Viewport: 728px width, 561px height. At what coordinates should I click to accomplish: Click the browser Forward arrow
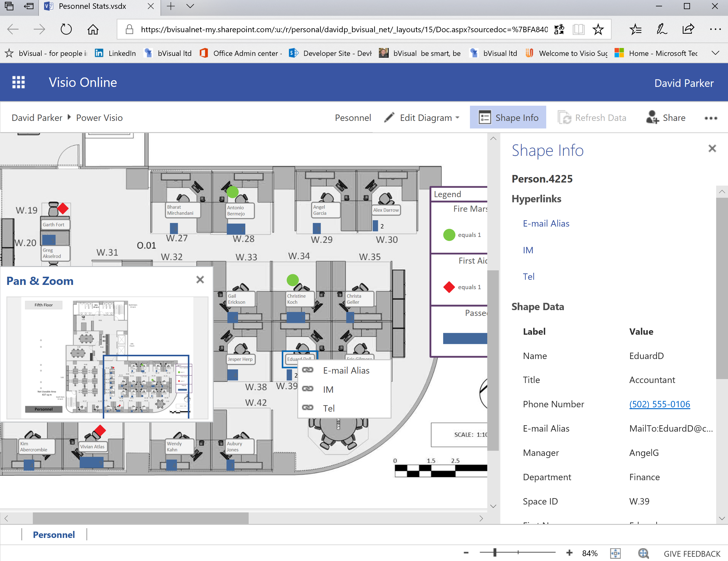click(x=39, y=30)
